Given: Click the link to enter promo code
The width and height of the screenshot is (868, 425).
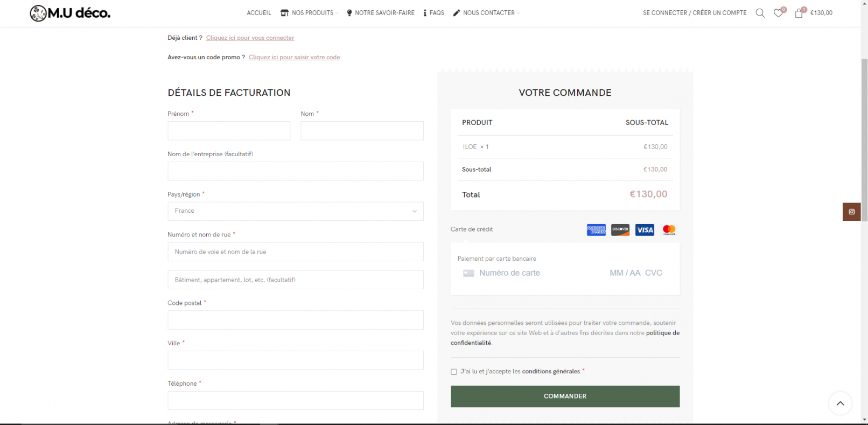Looking at the screenshot, I should coord(294,57).
